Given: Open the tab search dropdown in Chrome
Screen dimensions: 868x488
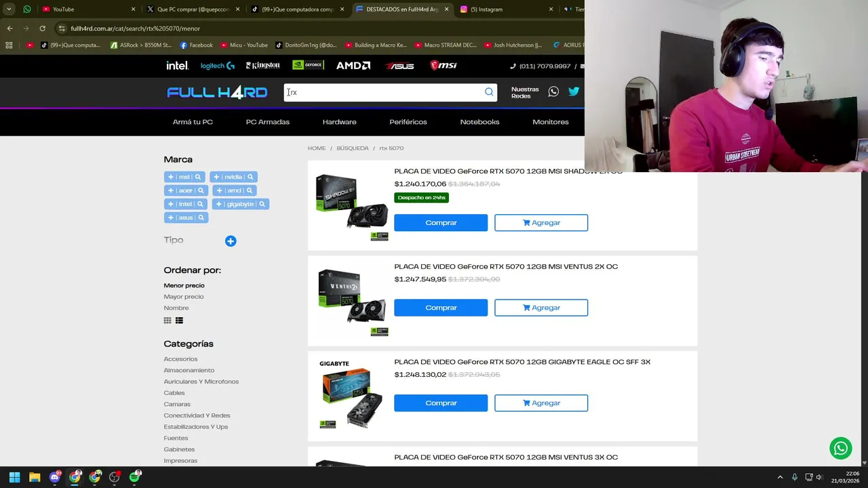Looking at the screenshot, I should coord(9,9).
